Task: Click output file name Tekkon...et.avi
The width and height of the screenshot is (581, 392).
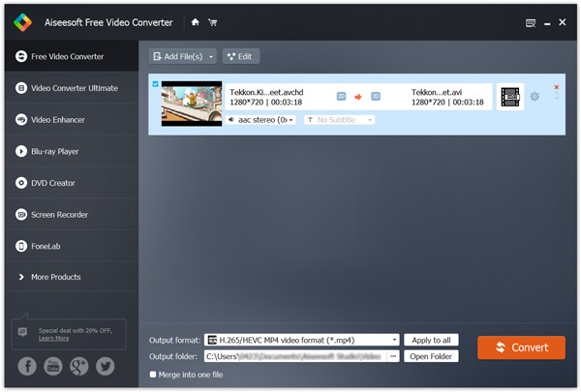Action: pos(437,92)
